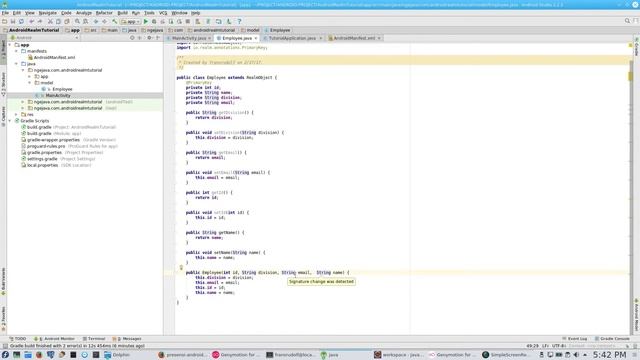Click the 5:42 PM clock
Screen dimensions: 640x360
coord(609,355)
